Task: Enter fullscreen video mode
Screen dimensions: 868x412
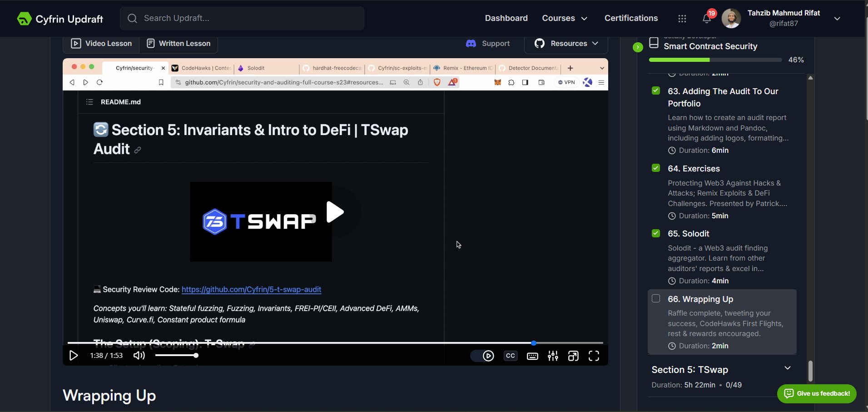Action: 594,356
